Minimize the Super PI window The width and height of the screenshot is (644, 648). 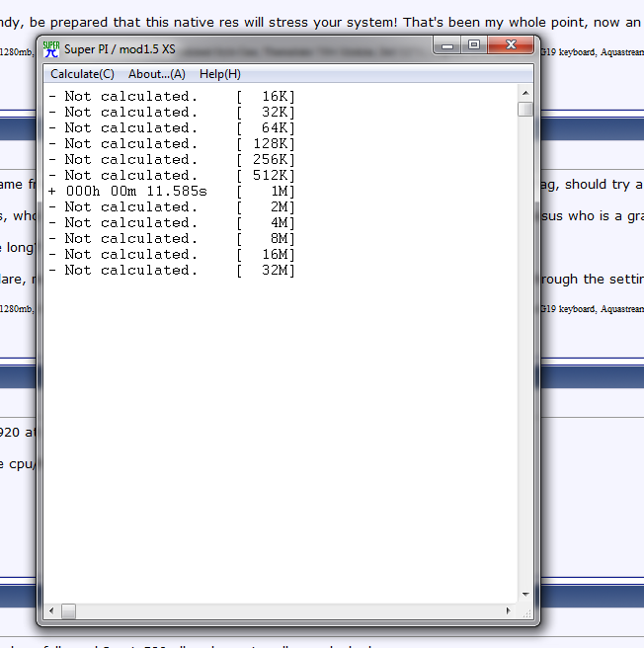pyautogui.click(x=446, y=45)
